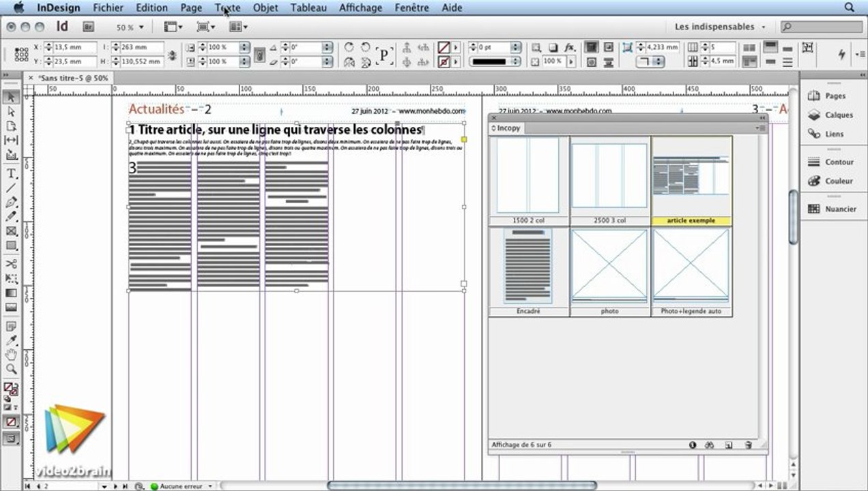Click the Spotlight search icon
The width and height of the screenshot is (868, 491).
pos(850,8)
